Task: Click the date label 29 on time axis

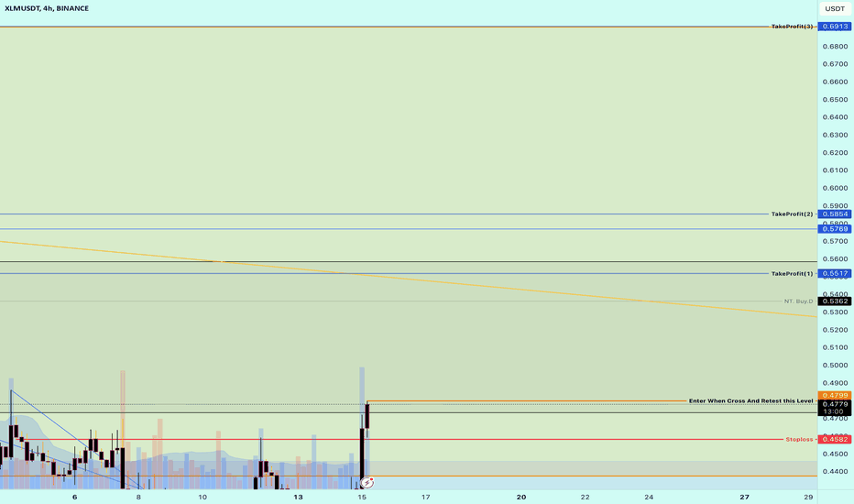Action: (808, 497)
